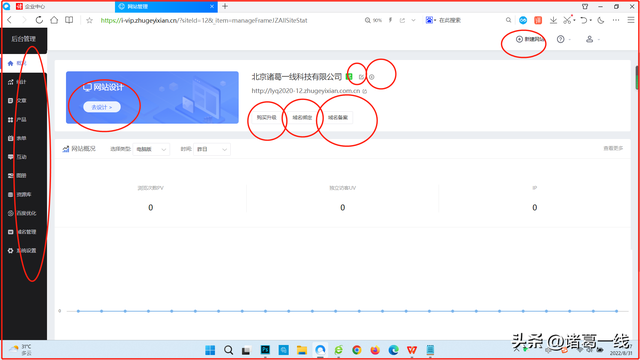640x360 pixels.
Task: Open Windows taskbar search
Action: [228, 350]
